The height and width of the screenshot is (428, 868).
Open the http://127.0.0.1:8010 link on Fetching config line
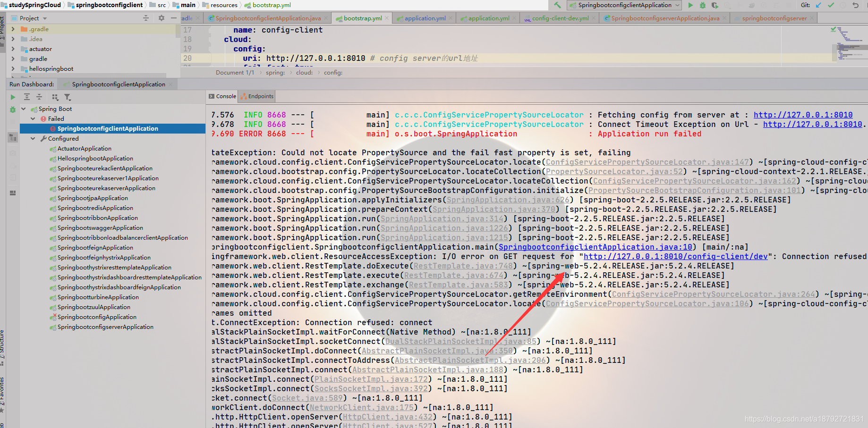pyautogui.click(x=803, y=115)
